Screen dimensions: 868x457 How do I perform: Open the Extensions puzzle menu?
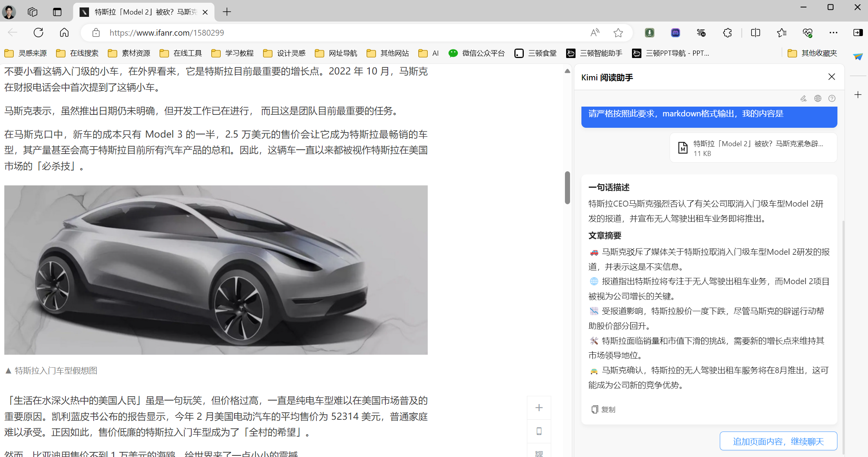click(727, 33)
